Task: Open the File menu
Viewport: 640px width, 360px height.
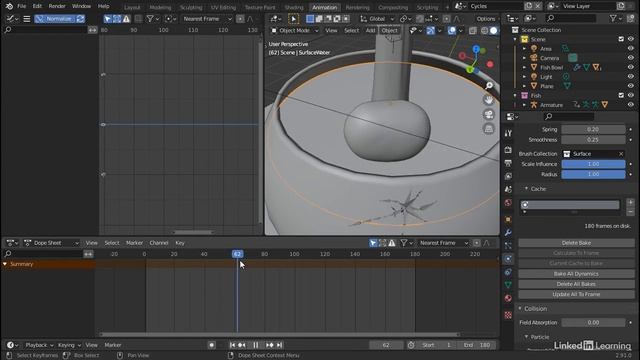Action: coord(22,6)
